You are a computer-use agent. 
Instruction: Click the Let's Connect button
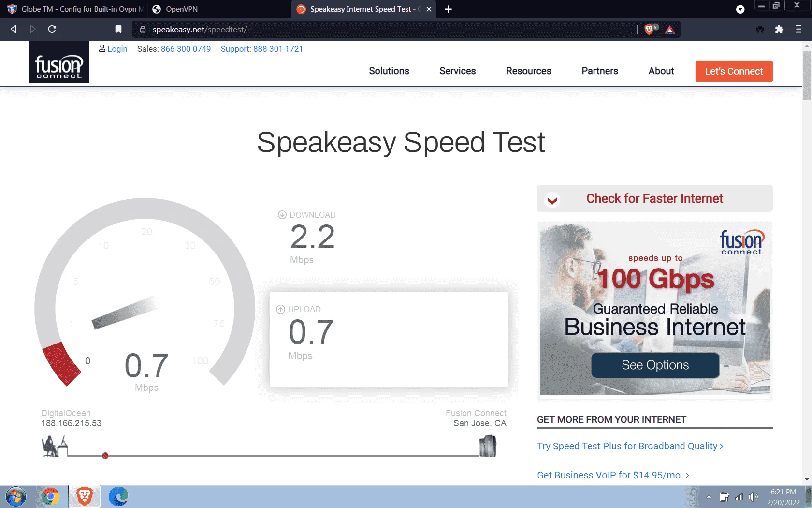click(x=734, y=71)
